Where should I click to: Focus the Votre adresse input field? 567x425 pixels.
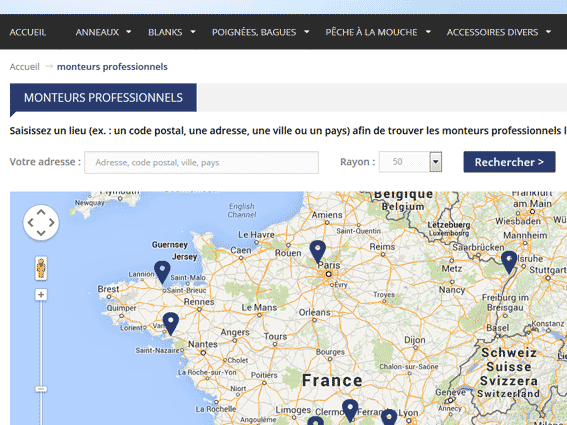(x=201, y=162)
